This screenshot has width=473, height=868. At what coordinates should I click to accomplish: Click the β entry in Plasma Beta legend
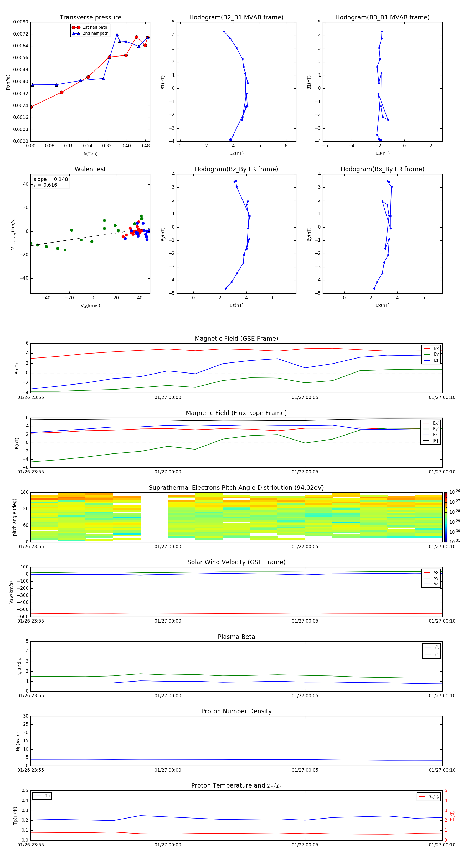431,654
